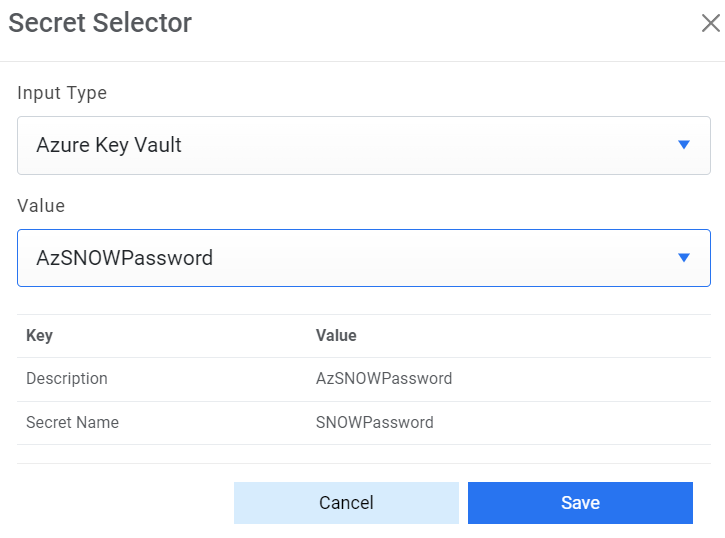
Task: Click the Value column header in table
Action: [336, 336]
